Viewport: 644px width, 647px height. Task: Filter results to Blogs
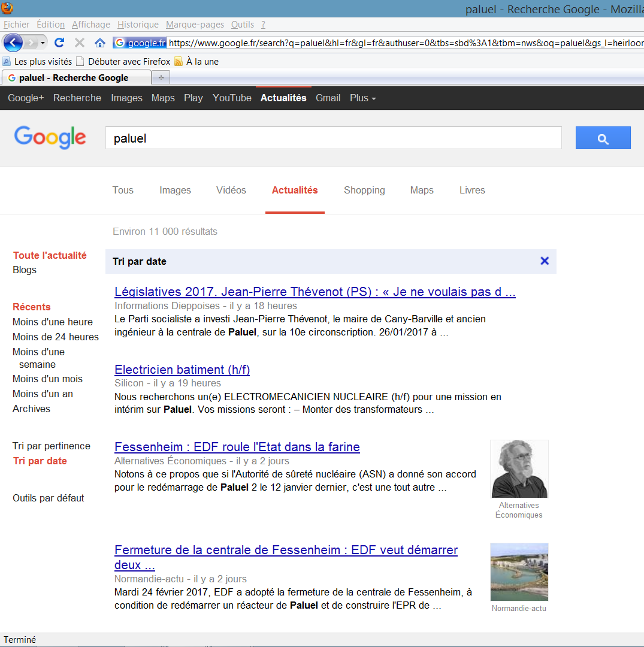pos(25,270)
